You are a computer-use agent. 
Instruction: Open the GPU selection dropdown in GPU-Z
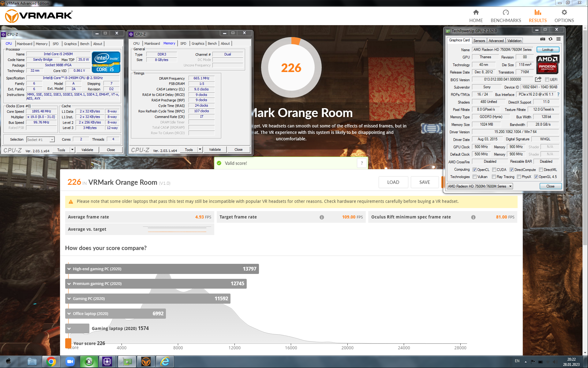[479, 186]
